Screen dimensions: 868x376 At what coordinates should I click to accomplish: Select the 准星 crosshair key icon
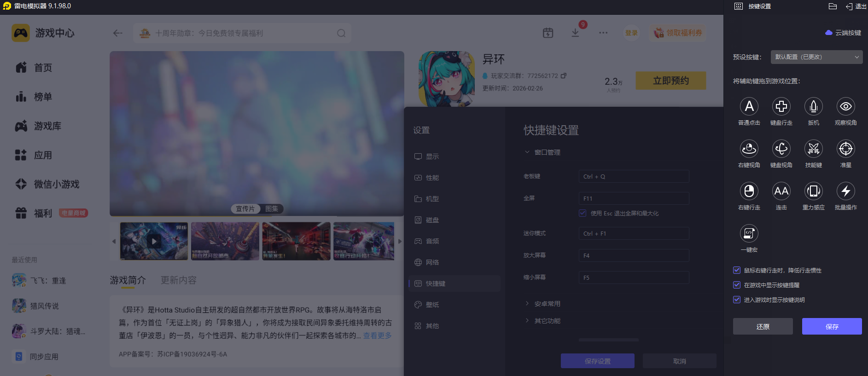(x=846, y=149)
